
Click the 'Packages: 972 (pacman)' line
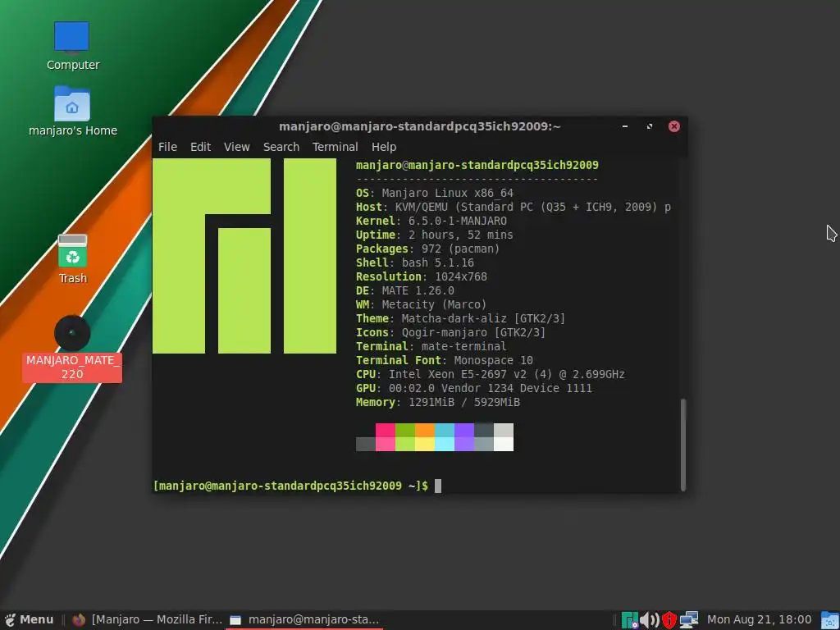(427, 249)
